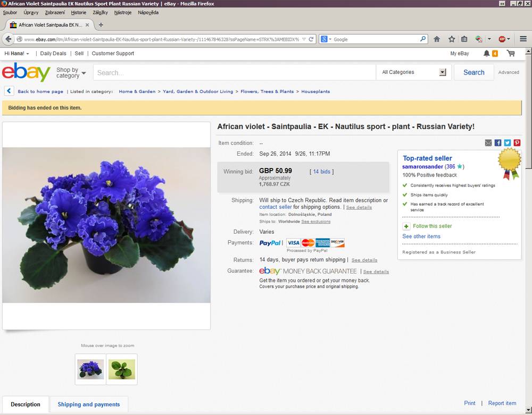Click the Search button
Screen dimensions: 532x415
473,72
